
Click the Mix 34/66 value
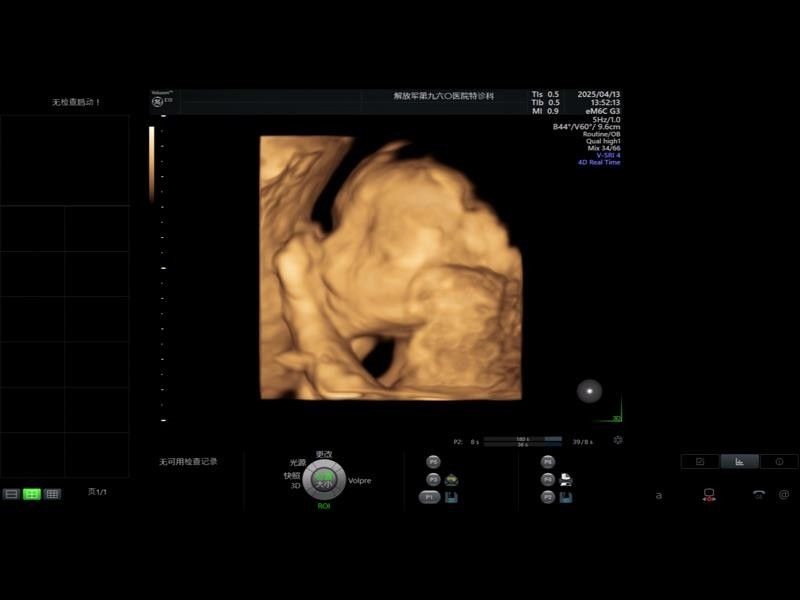[604, 148]
